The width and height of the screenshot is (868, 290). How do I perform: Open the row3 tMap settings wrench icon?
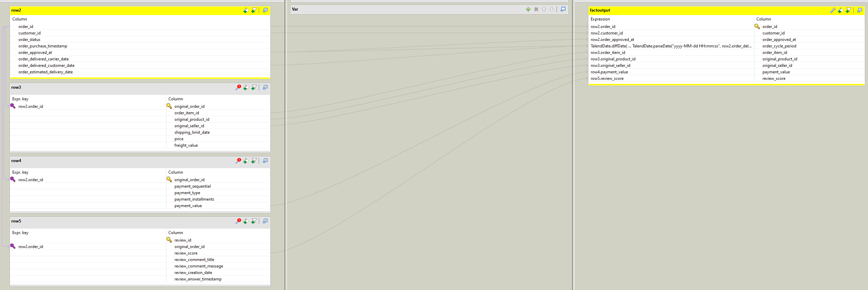[238, 88]
